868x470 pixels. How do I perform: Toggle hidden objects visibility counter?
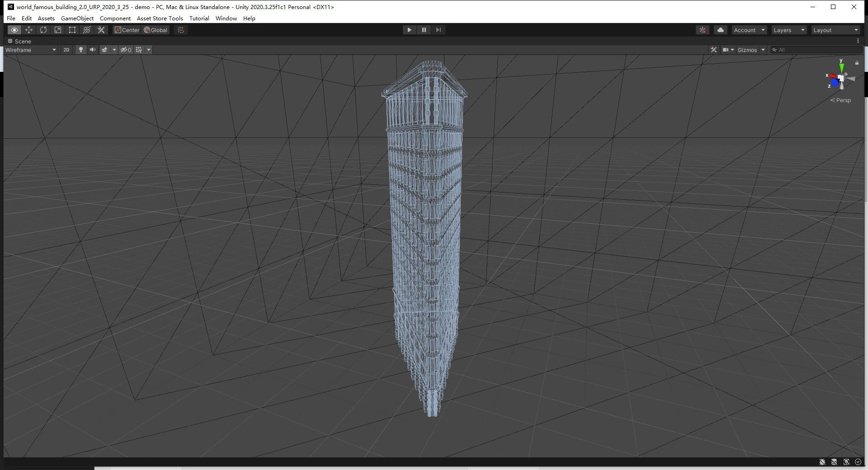126,50
